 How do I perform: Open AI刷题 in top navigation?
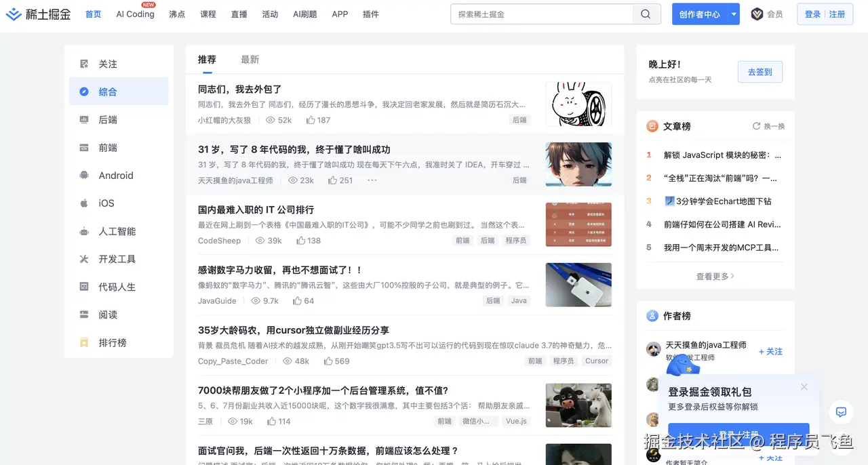(x=304, y=14)
